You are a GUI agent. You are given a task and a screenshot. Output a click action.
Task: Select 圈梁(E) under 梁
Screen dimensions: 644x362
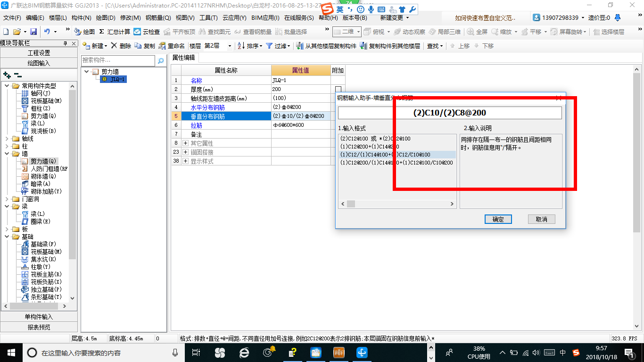pos(36,222)
